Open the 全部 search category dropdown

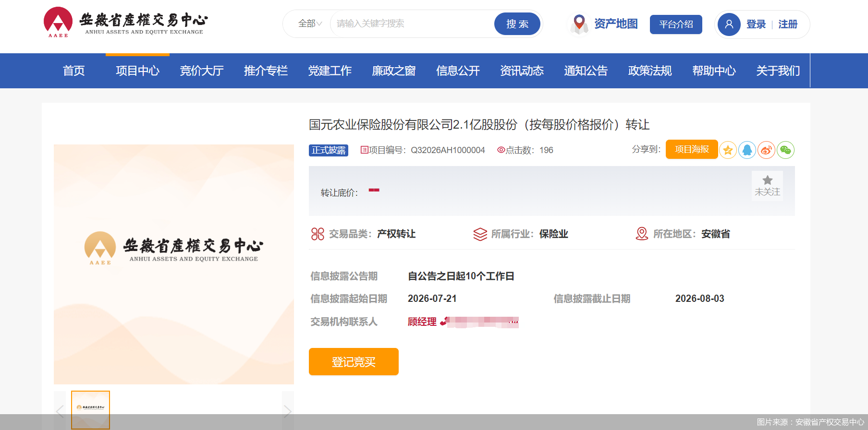pos(310,24)
